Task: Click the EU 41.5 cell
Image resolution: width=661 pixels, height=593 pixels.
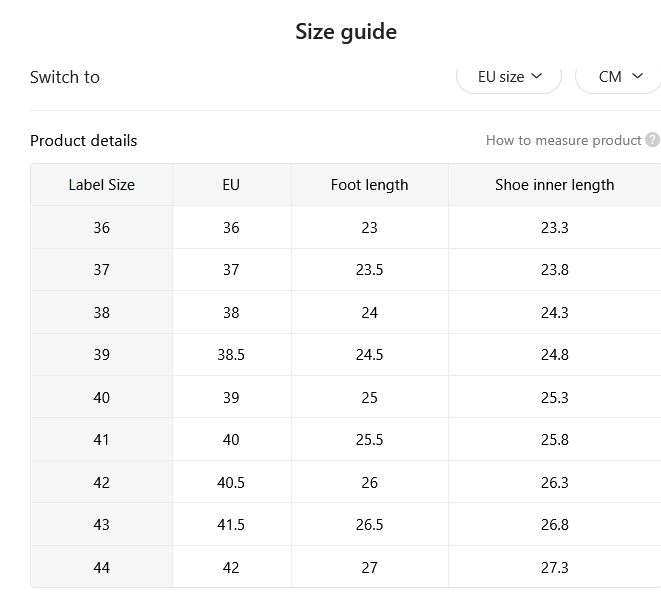Action: click(x=231, y=525)
